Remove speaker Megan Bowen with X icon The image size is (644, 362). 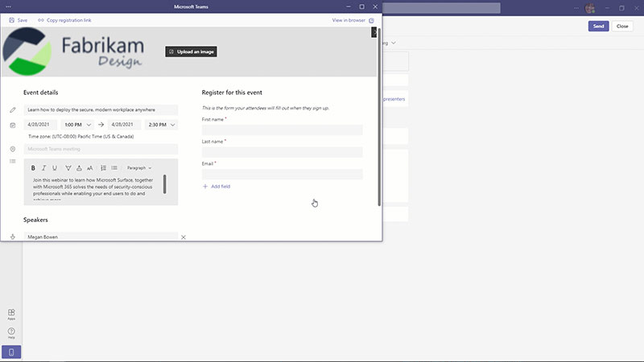(184, 237)
